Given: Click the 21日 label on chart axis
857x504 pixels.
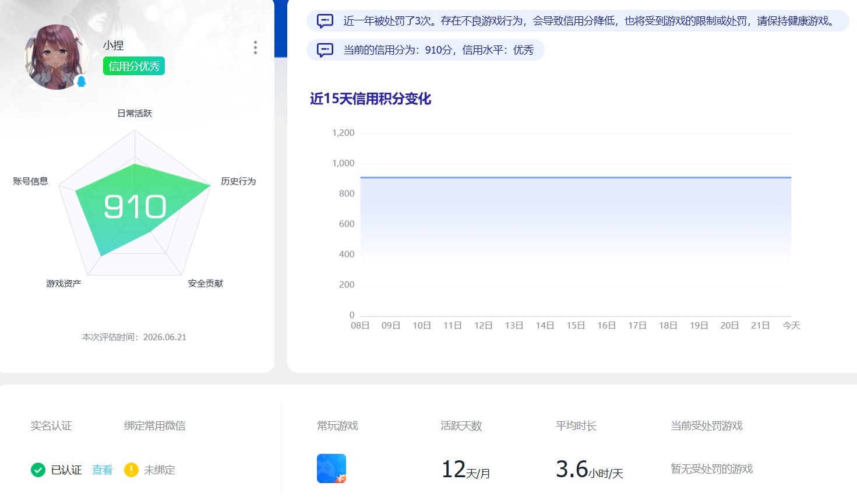Looking at the screenshot, I should pos(760,325).
